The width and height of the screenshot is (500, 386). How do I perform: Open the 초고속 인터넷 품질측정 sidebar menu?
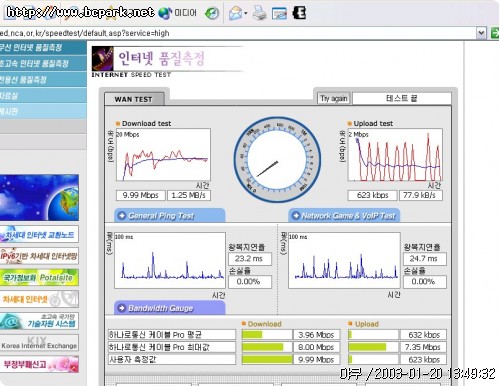pos(43,63)
